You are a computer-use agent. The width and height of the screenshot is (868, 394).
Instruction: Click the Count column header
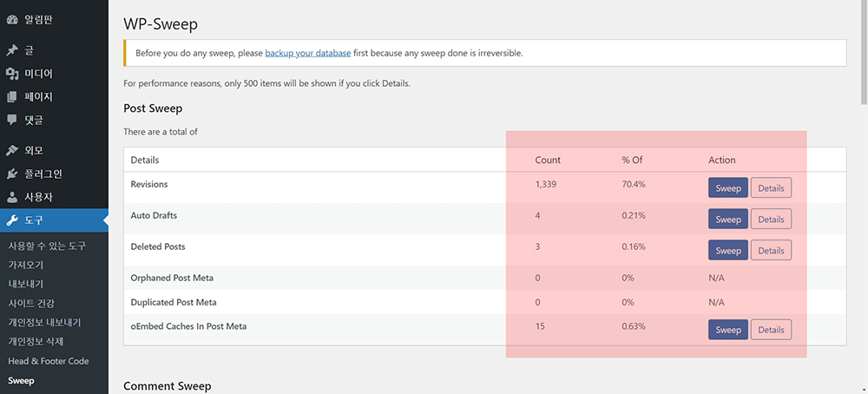(x=548, y=160)
